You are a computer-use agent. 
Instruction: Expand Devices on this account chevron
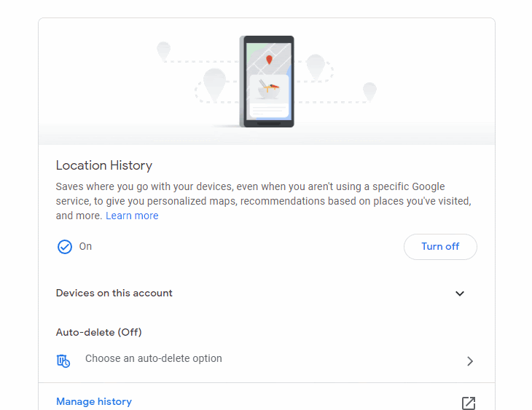pos(460,293)
